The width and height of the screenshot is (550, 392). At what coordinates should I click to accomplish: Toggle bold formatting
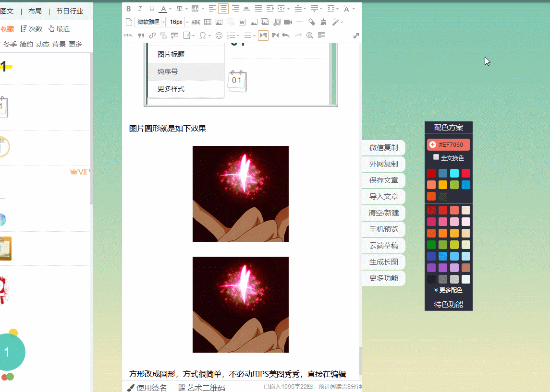(128, 9)
